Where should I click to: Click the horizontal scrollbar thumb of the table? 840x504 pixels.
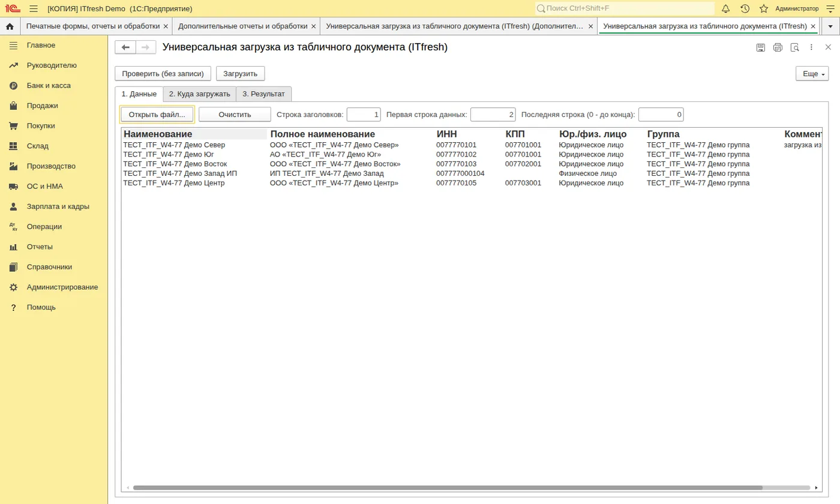[448, 488]
